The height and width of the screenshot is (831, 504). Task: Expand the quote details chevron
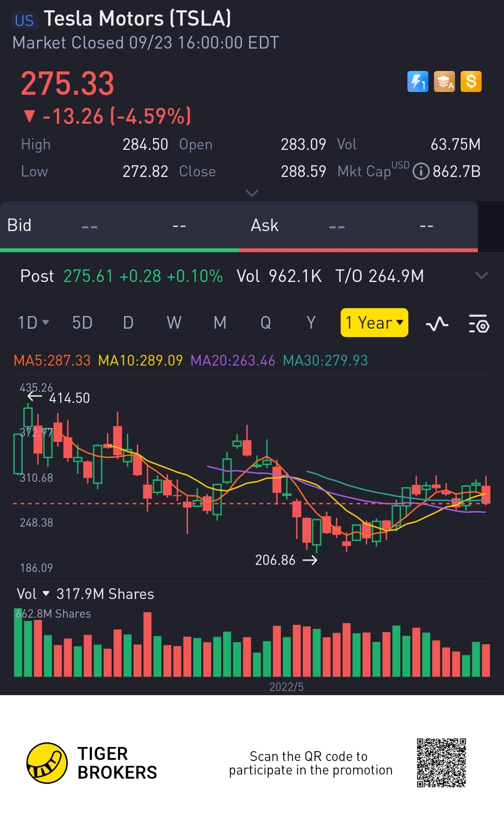click(x=252, y=193)
